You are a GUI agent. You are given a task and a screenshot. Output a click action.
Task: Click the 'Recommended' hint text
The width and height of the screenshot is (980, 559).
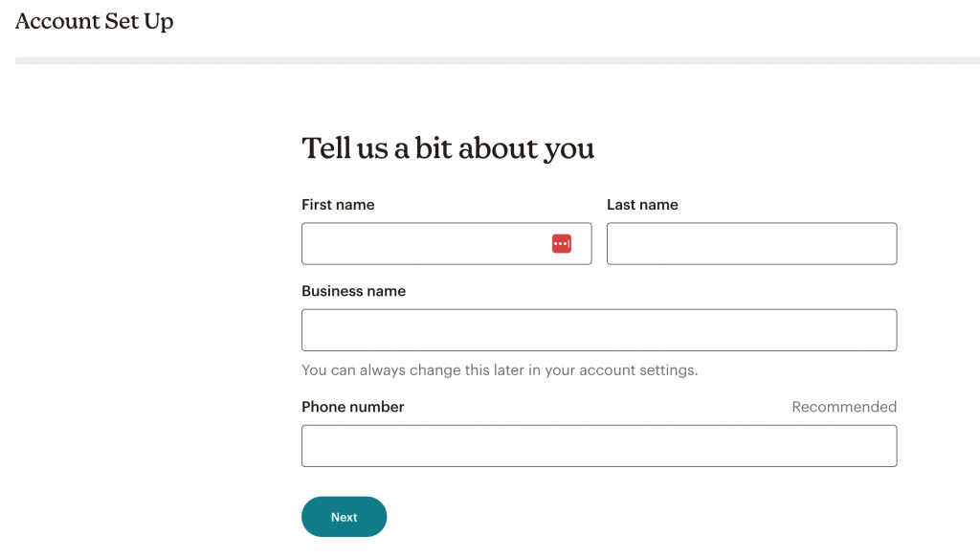(844, 407)
